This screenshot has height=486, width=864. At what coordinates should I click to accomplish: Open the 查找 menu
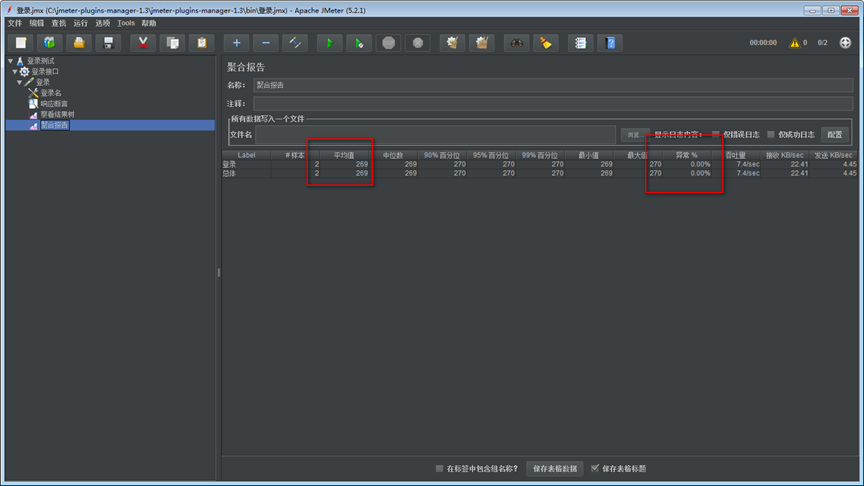point(59,23)
